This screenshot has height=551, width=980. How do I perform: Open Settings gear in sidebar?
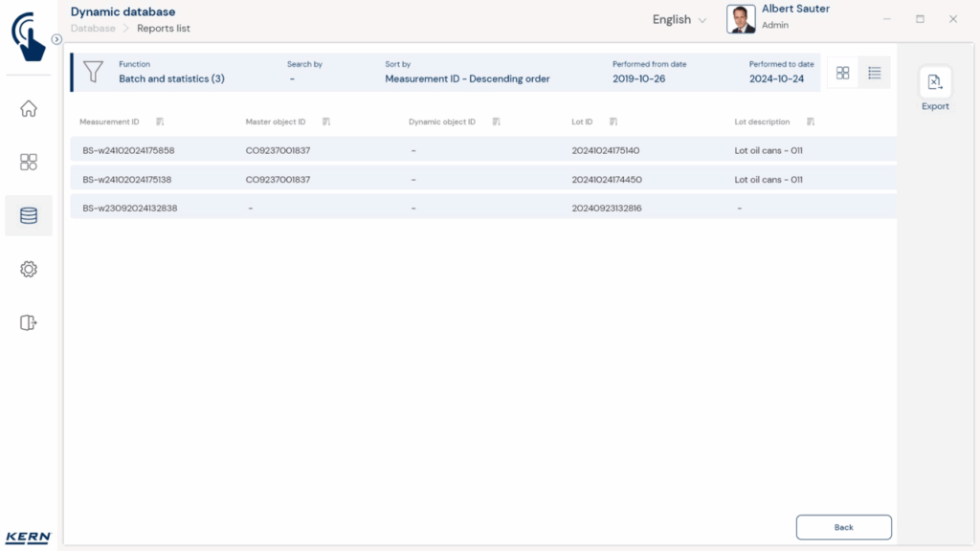click(29, 270)
